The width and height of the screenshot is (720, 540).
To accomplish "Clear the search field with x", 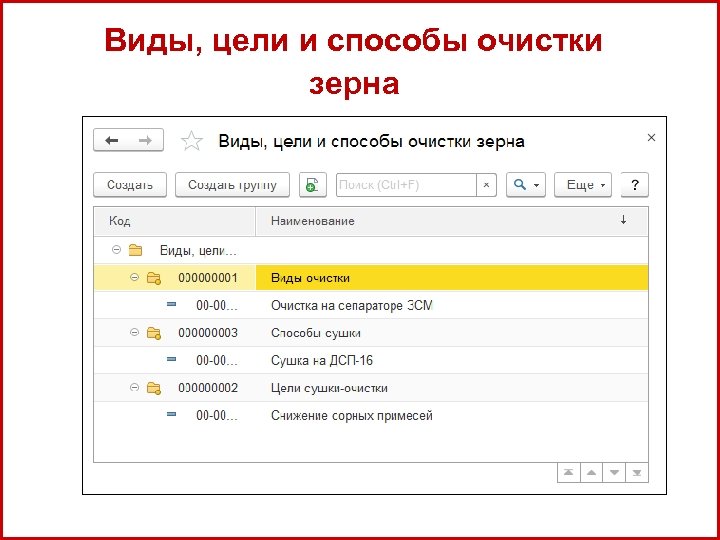I will (486, 185).
